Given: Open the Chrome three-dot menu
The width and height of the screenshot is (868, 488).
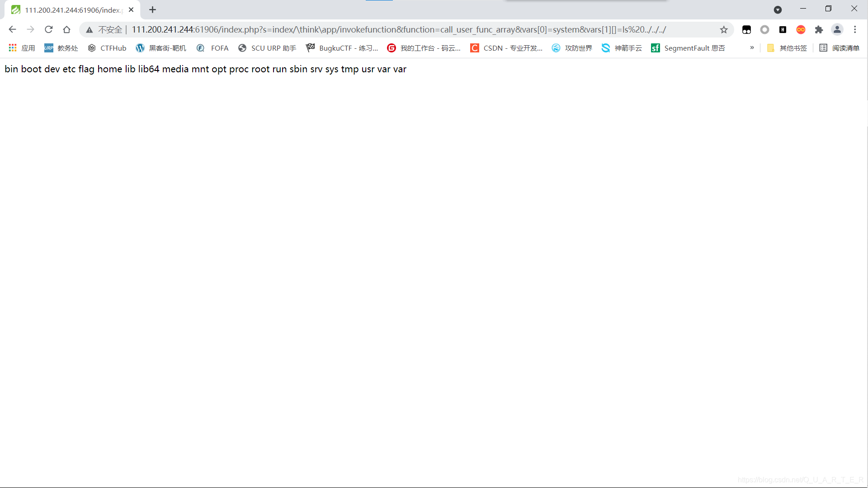Looking at the screenshot, I should pyautogui.click(x=855, y=29).
